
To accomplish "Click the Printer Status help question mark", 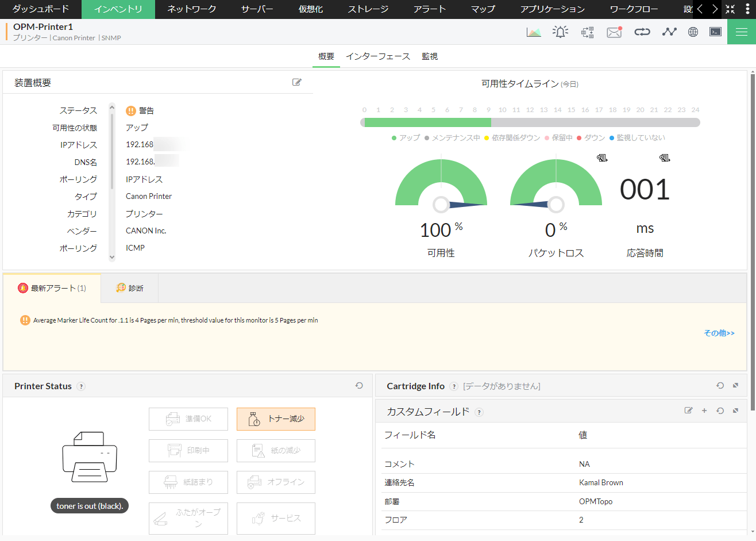I will click(81, 386).
